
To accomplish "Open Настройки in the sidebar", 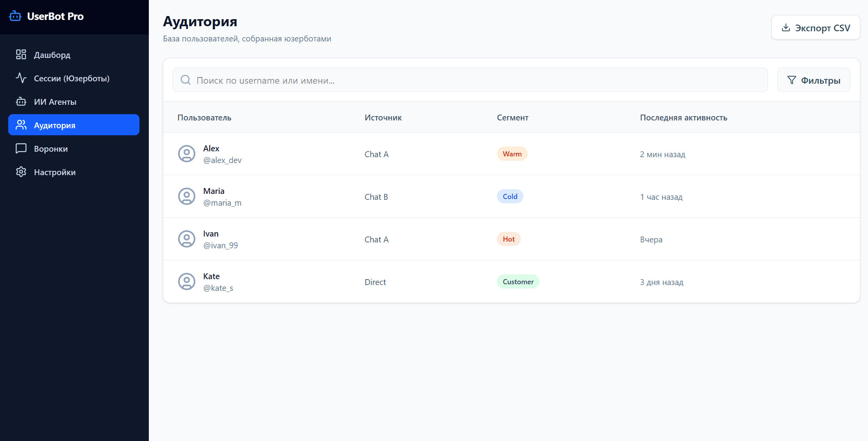I will point(74,172).
